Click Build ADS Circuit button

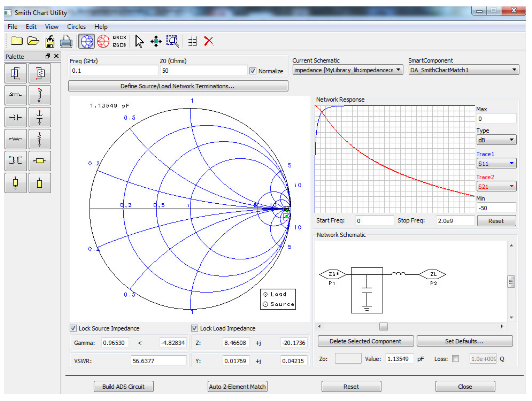point(123,386)
